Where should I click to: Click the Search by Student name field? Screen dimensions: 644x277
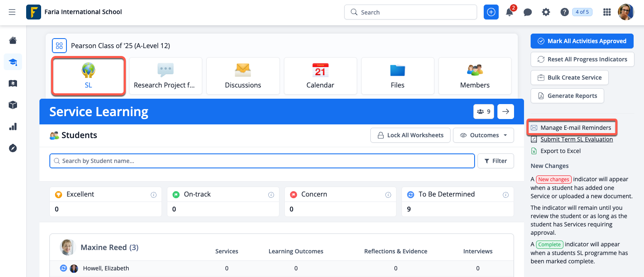coord(262,161)
